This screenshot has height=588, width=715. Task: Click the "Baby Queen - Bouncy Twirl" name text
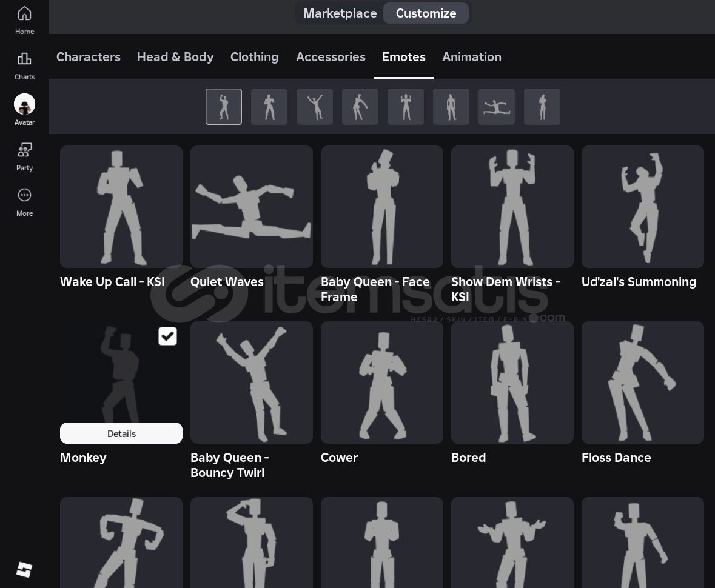point(230,465)
